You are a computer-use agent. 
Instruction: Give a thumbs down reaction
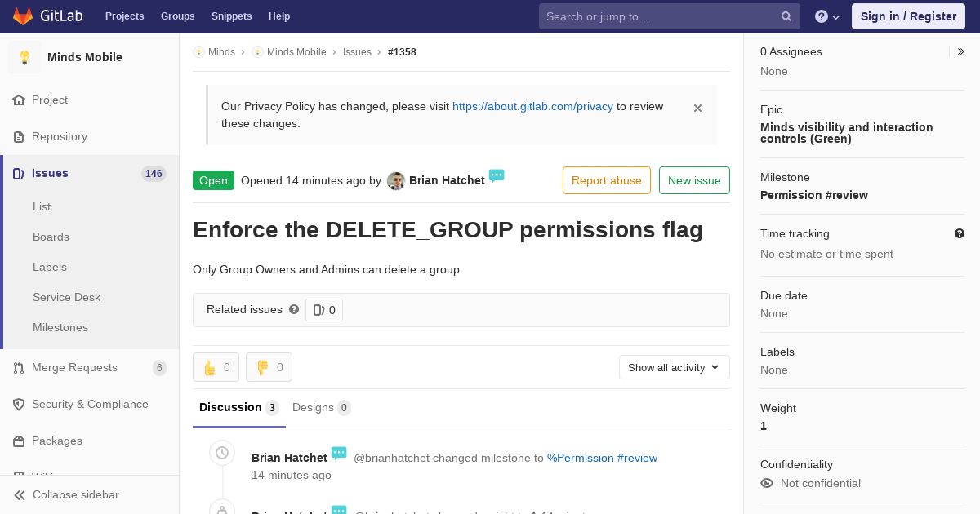269,367
